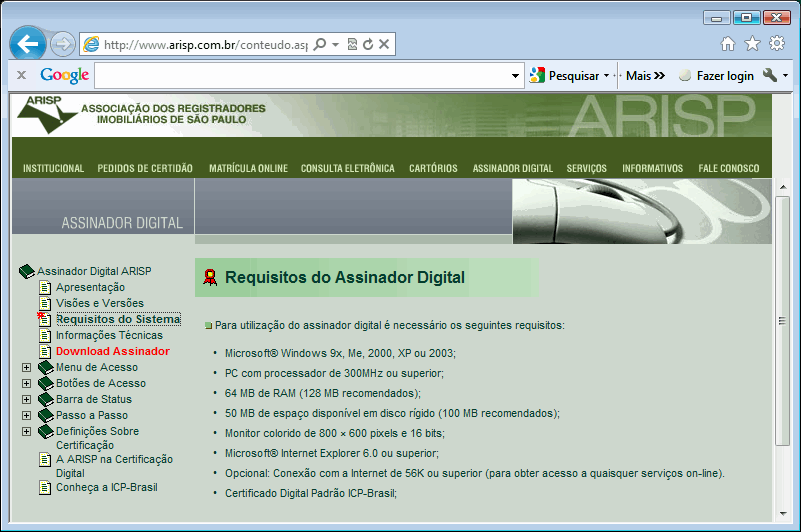The width and height of the screenshot is (801, 532).
Task: Expand the Menu de Acesso node
Action: pyautogui.click(x=27, y=367)
